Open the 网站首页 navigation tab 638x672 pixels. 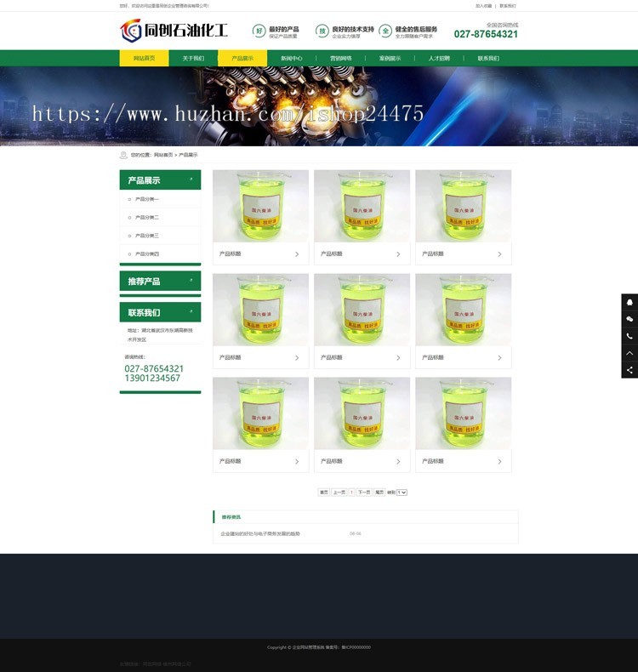[x=144, y=59]
